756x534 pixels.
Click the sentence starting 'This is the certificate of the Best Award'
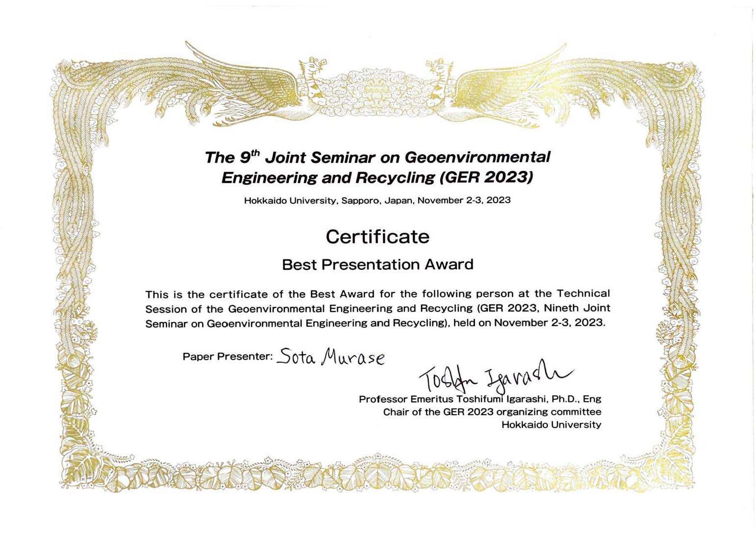point(378,294)
